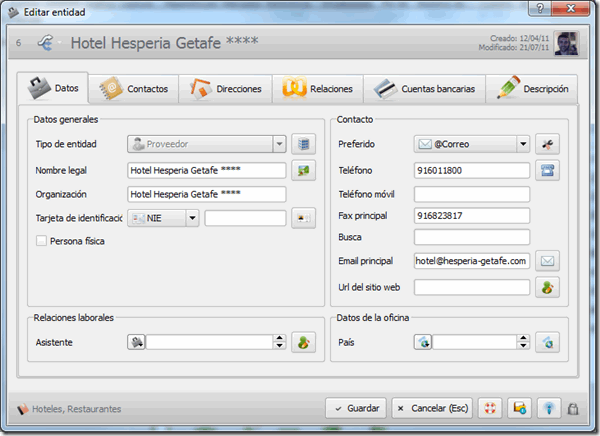Open the Direcciones tab
Image resolution: width=600 pixels, height=436 pixels.
coord(225,89)
